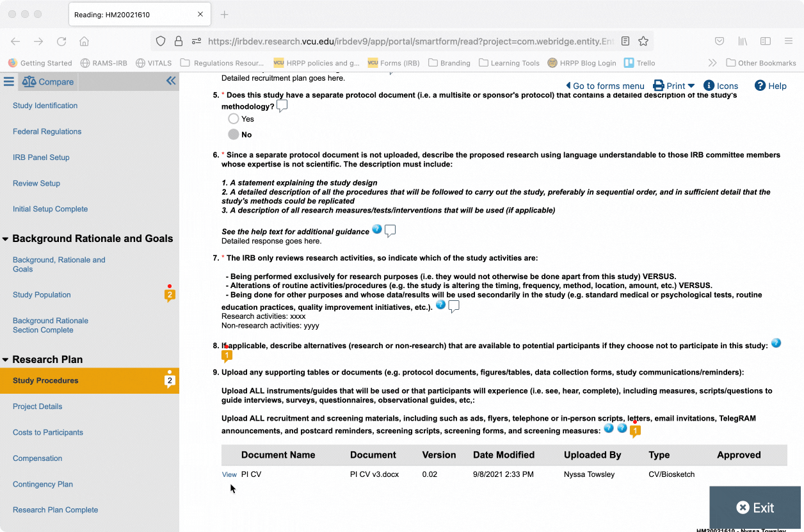Click orange comment flag on question 8

click(x=227, y=355)
